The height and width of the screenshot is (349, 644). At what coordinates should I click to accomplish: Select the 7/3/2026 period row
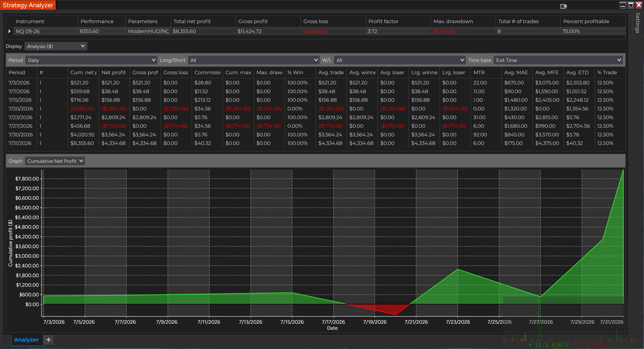[315, 83]
